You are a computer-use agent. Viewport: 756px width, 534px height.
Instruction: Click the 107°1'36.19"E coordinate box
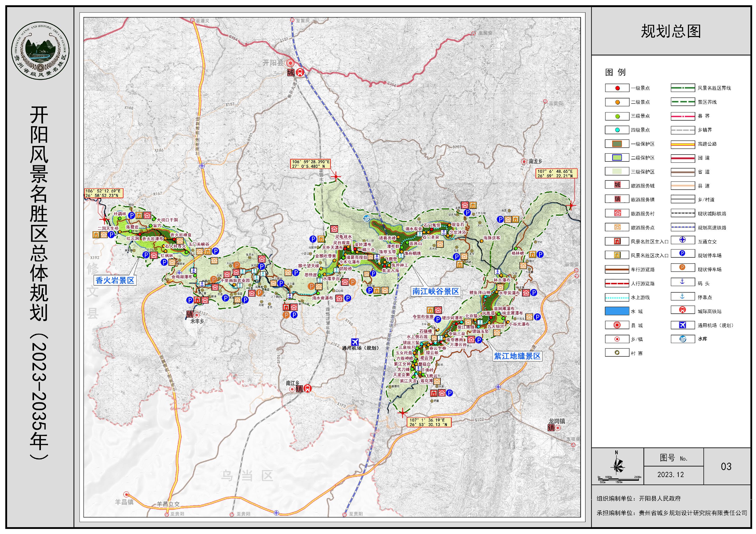pyautogui.click(x=429, y=423)
